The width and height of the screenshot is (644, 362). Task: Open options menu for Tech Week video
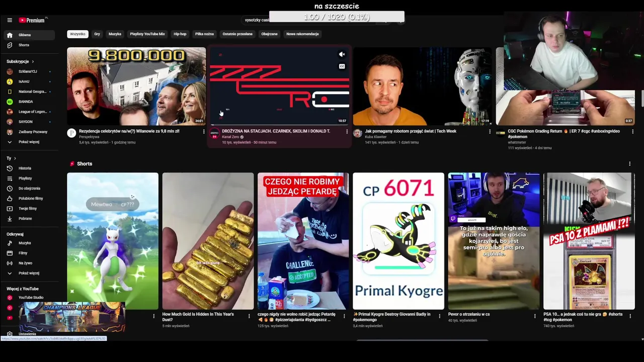(x=490, y=132)
